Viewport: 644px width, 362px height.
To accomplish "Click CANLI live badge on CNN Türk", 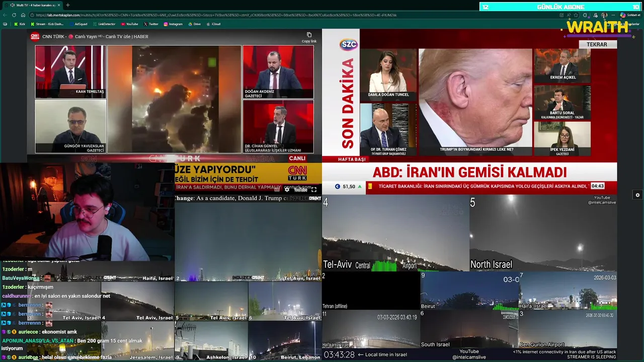I will 297,158.
